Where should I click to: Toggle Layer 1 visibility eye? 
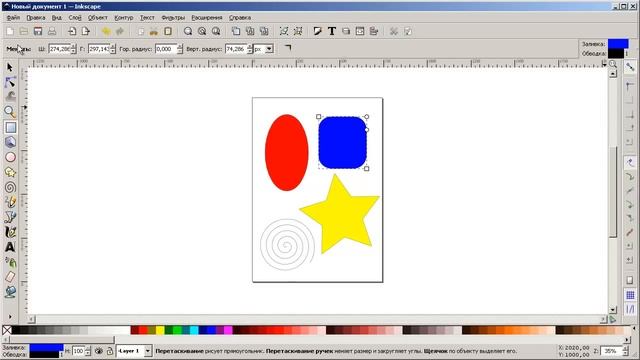[99, 351]
